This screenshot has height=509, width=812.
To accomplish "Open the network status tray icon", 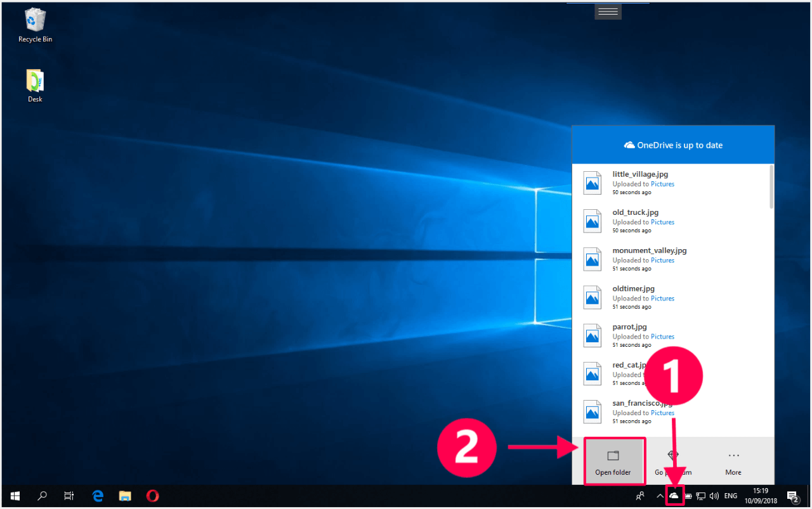I will [701, 496].
